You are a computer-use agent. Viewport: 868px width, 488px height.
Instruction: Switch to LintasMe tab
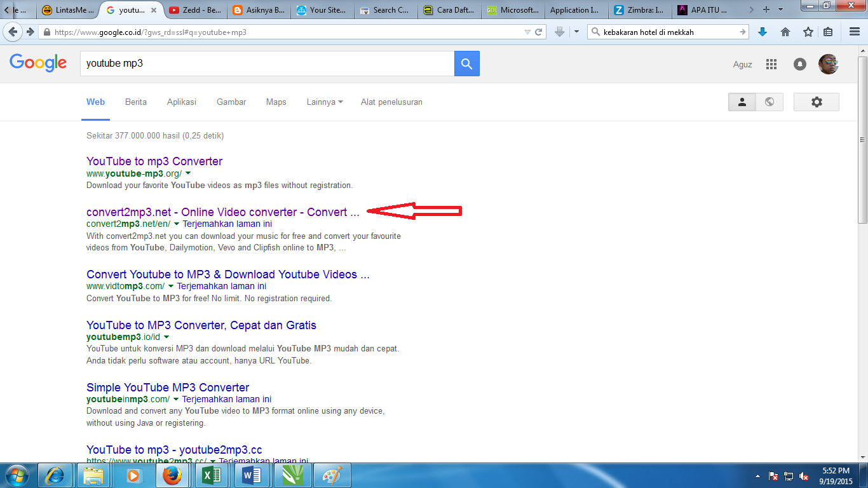(68, 10)
